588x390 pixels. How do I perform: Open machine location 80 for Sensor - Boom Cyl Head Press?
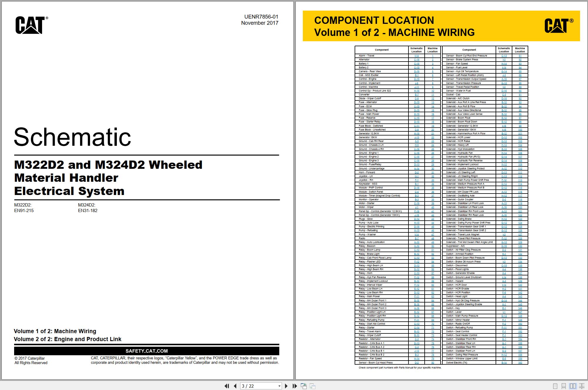pos(432,363)
